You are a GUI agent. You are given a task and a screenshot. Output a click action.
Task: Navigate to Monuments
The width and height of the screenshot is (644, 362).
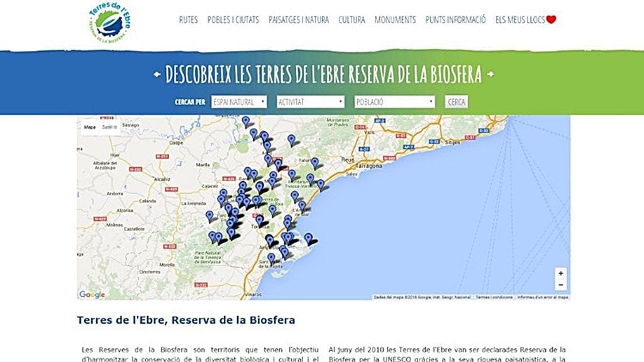[x=395, y=19]
